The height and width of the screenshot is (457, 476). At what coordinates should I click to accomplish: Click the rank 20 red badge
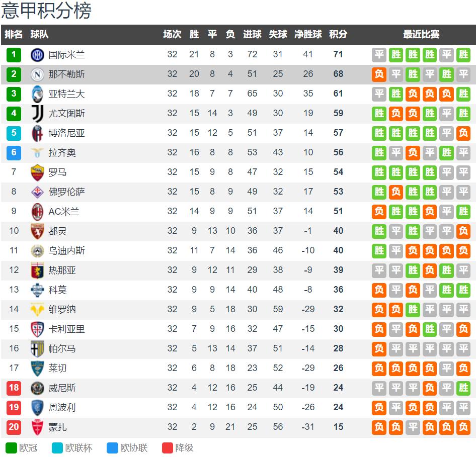14,427
